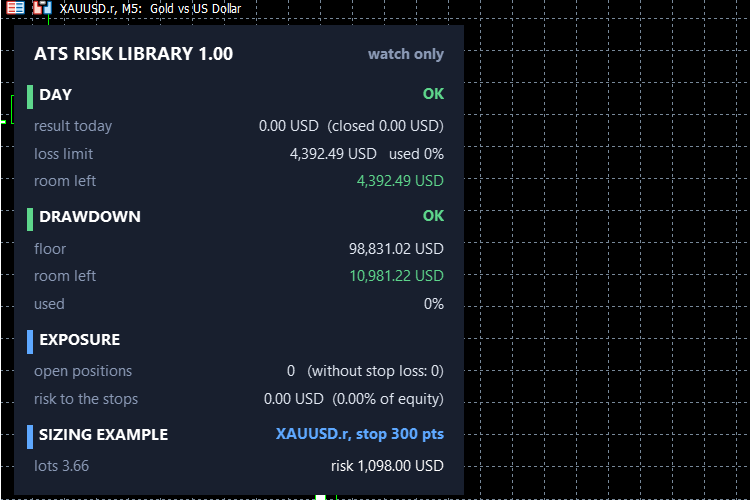Click the watch only label
Image resolution: width=750 pixels, height=500 pixels.
[x=406, y=54]
